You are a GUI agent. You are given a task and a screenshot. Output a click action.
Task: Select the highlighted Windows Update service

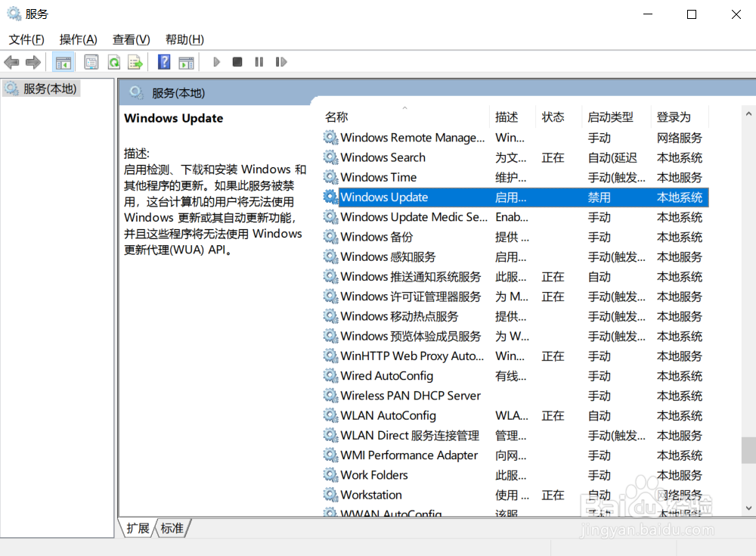pos(515,197)
